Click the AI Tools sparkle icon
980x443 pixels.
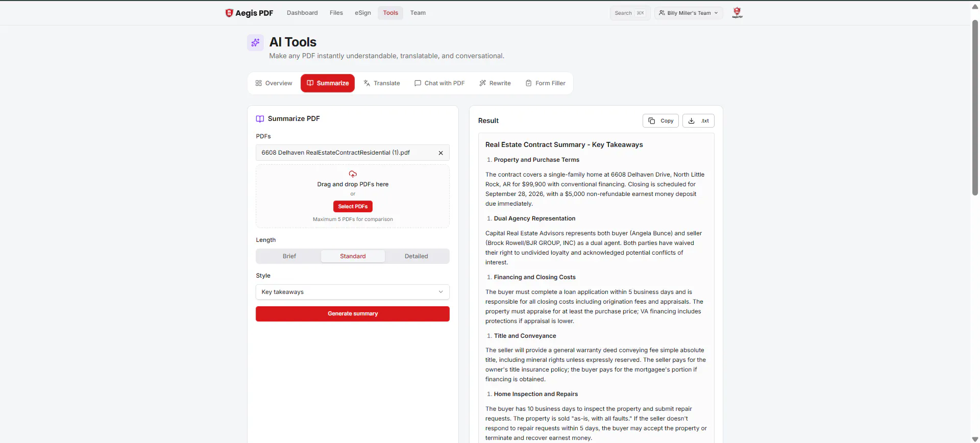point(256,43)
